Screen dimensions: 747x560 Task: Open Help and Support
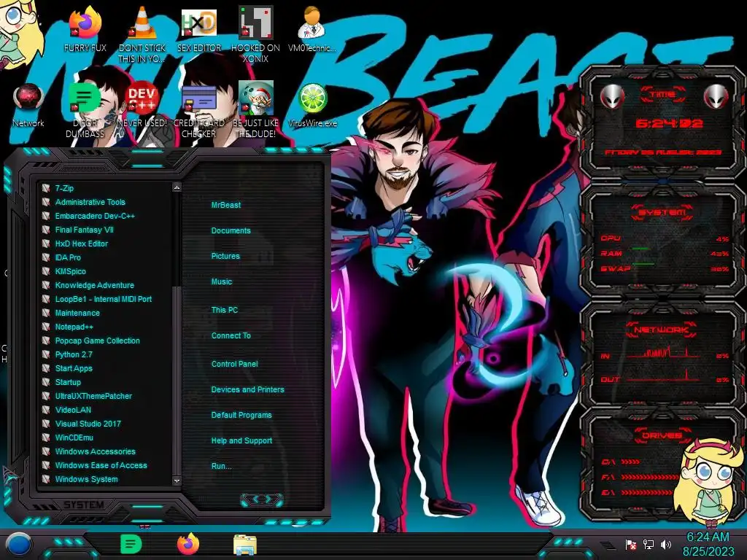click(241, 441)
